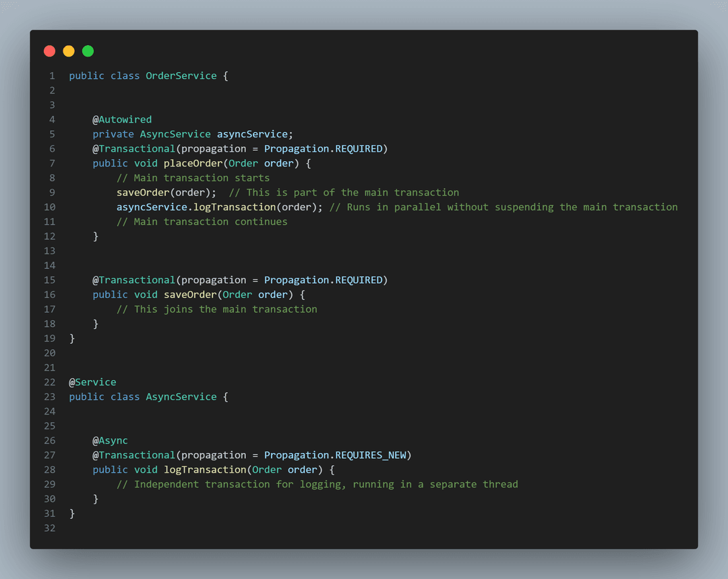Click the 'This joins the main transaction' comment
The image size is (728, 579).
tap(216, 309)
